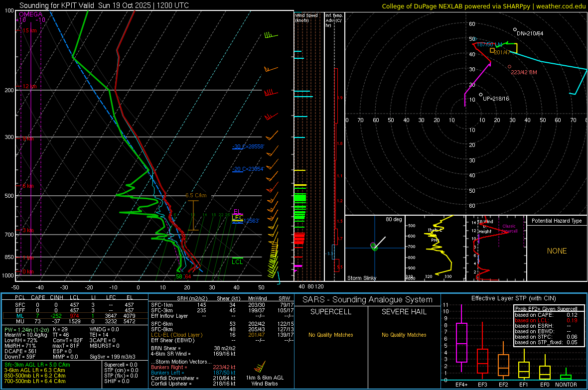Click the '700-500mb LR = 6.4 C/km' line
This screenshot has height=390, width=588.
pos(35,382)
